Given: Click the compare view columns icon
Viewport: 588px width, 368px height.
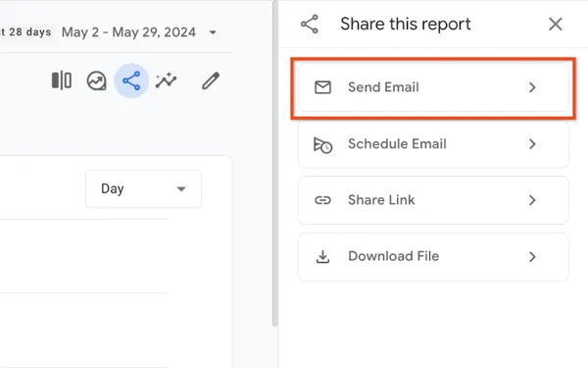Looking at the screenshot, I should [62, 80].
